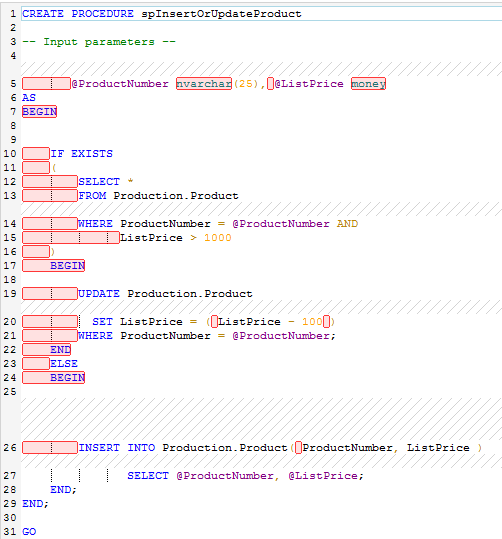This screenshot has width=502, height=539.
Task: Click 'END;' on line 28
Action: [64, 490]
